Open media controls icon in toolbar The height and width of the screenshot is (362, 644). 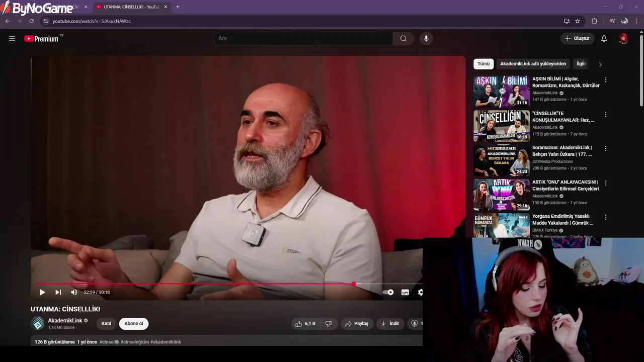[x=612, y=21]
